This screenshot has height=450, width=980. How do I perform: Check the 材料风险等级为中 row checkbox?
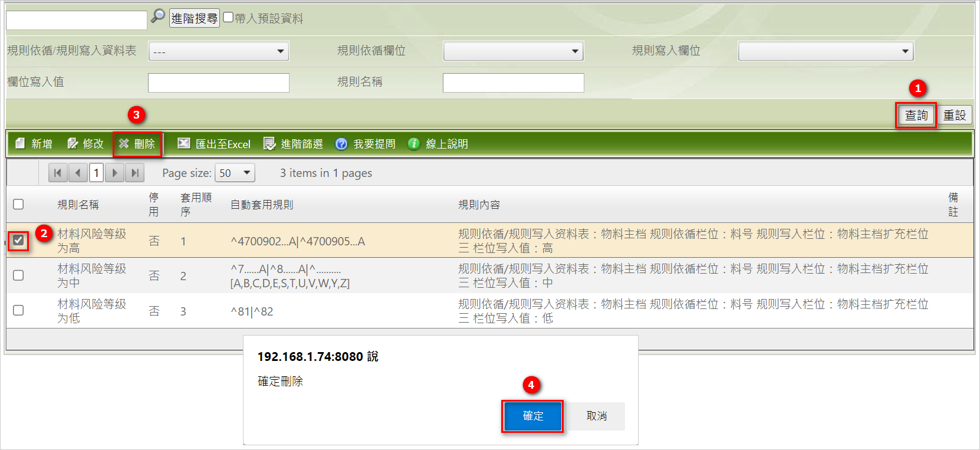(x=18, y=275)
